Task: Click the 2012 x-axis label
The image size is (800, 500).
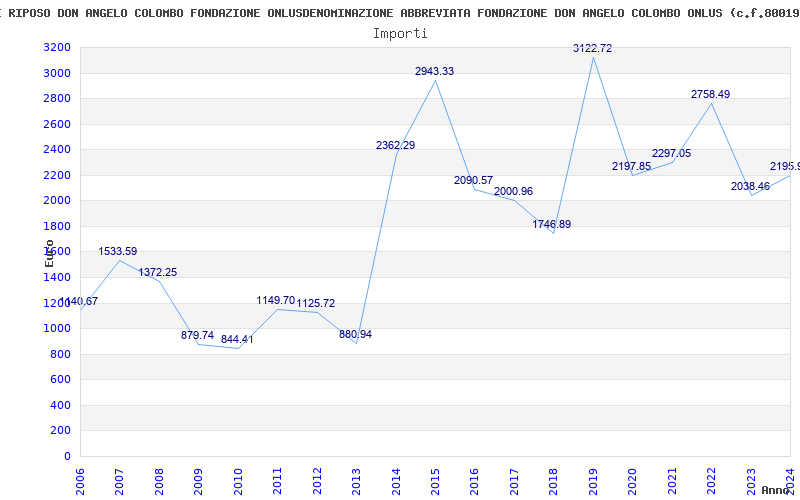Action: [x=317, y=481]
